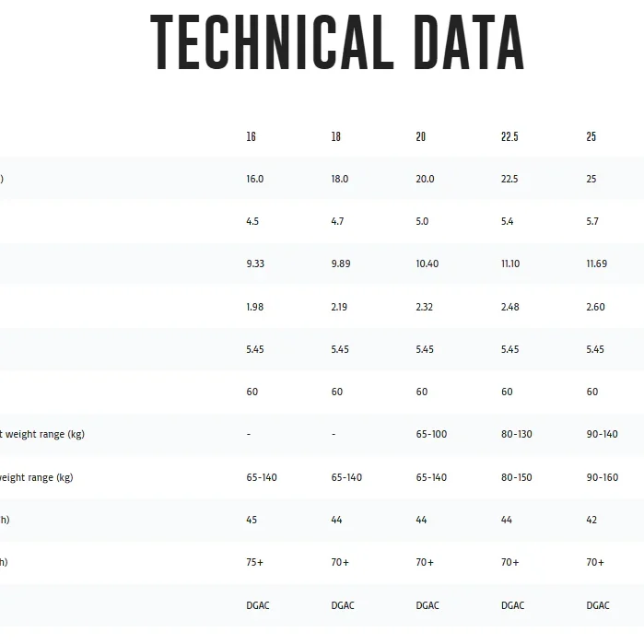Click the 75+ speed value

click(x=254, y=562)
